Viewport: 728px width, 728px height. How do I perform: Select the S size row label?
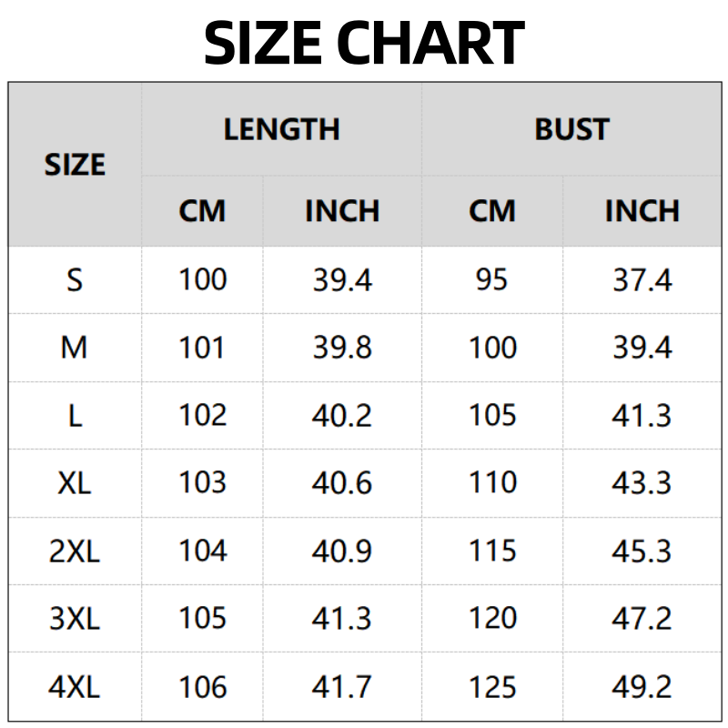coord(75,279)
